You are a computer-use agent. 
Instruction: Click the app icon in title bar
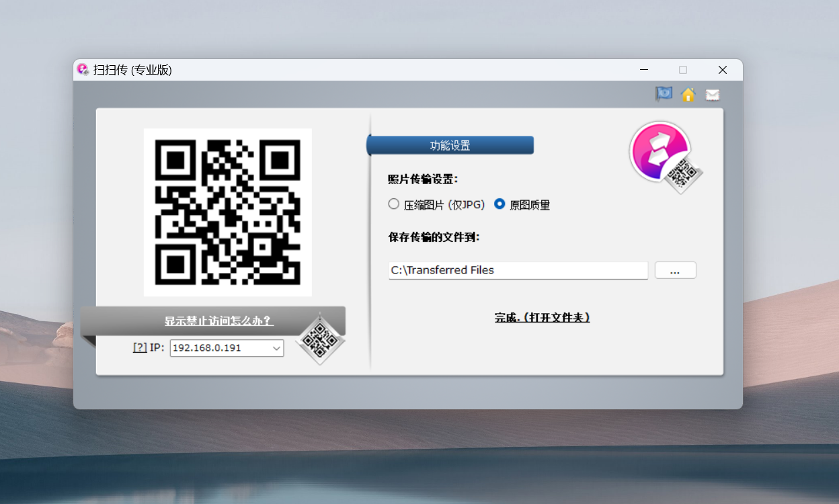(x=83, y=70)
